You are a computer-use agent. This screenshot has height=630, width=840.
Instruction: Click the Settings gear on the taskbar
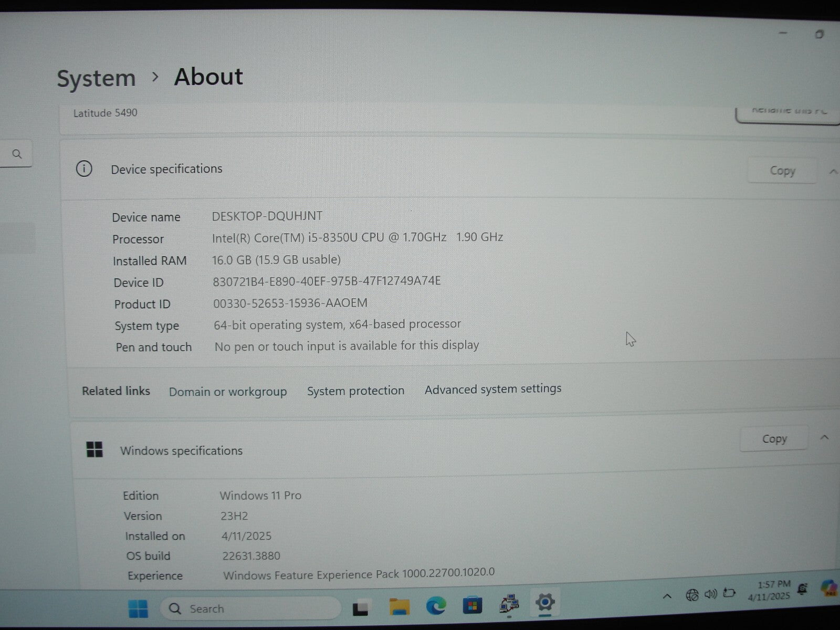pyautogui.click(x=545, y=602)
